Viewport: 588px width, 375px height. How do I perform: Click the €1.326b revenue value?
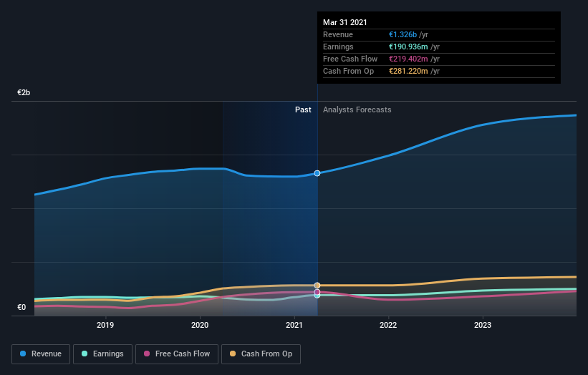point(403,35)
